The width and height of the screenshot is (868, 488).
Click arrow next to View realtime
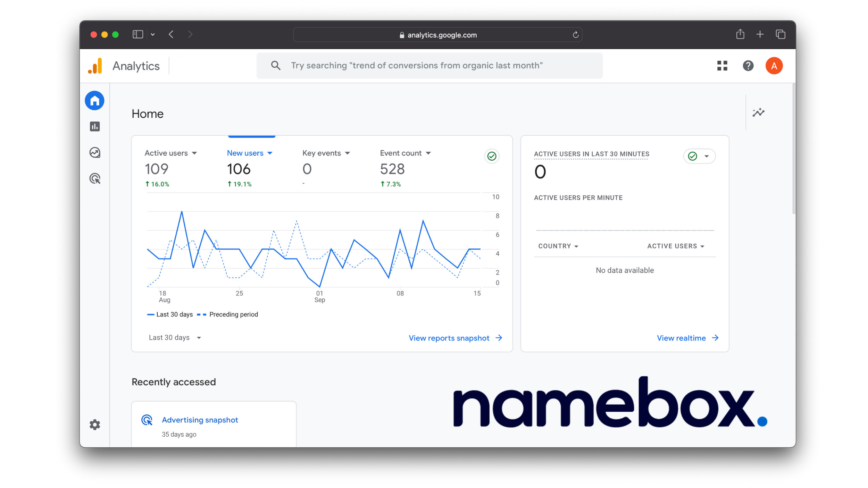coord(715,338)
